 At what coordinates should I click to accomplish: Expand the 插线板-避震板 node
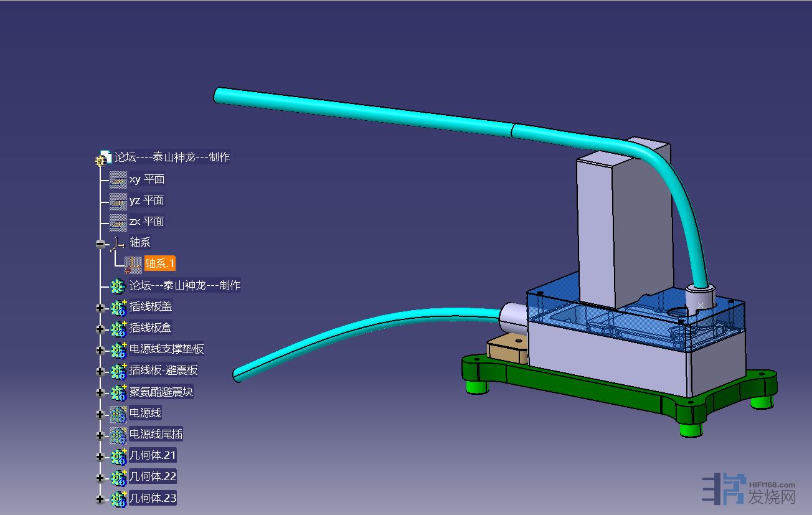100,371
